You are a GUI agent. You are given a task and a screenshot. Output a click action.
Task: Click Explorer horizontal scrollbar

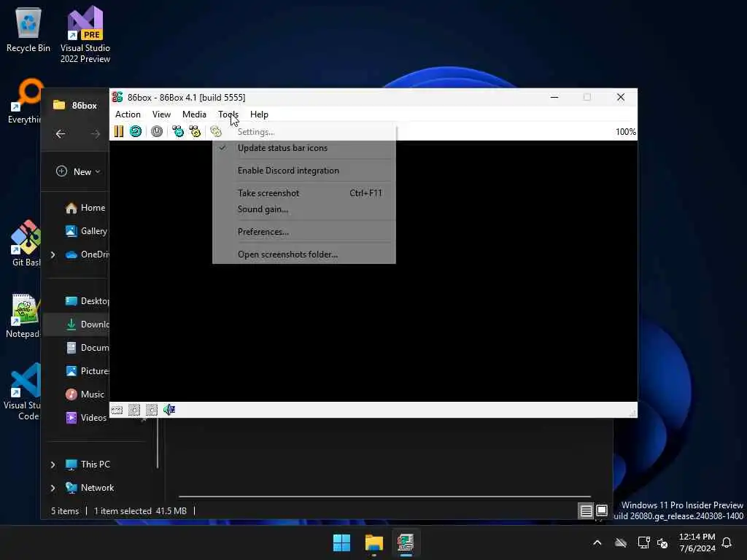coord(385,497)
